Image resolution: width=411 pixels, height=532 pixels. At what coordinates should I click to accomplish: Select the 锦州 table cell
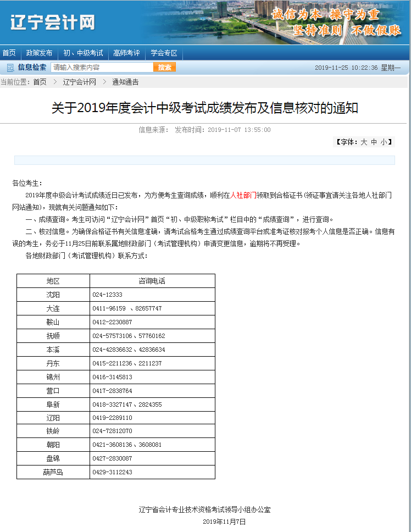click(x=53, y=377)
